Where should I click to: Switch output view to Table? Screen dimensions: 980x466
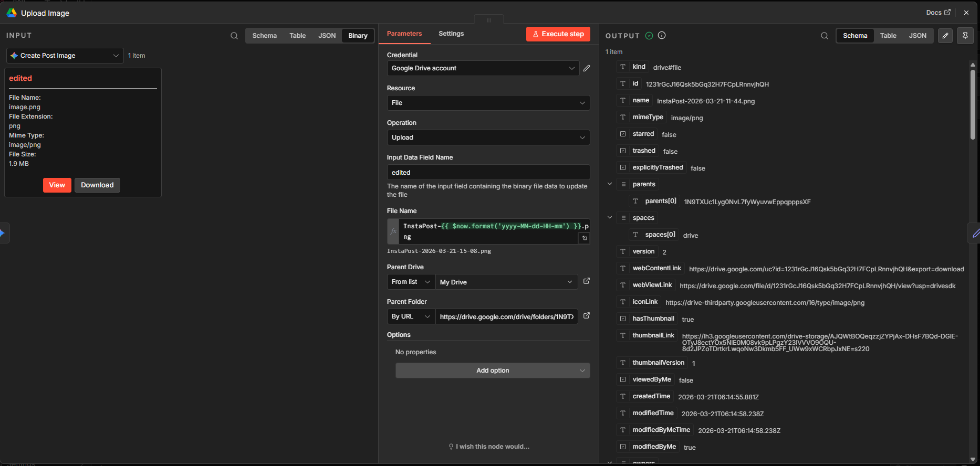[x=888, y=36]
